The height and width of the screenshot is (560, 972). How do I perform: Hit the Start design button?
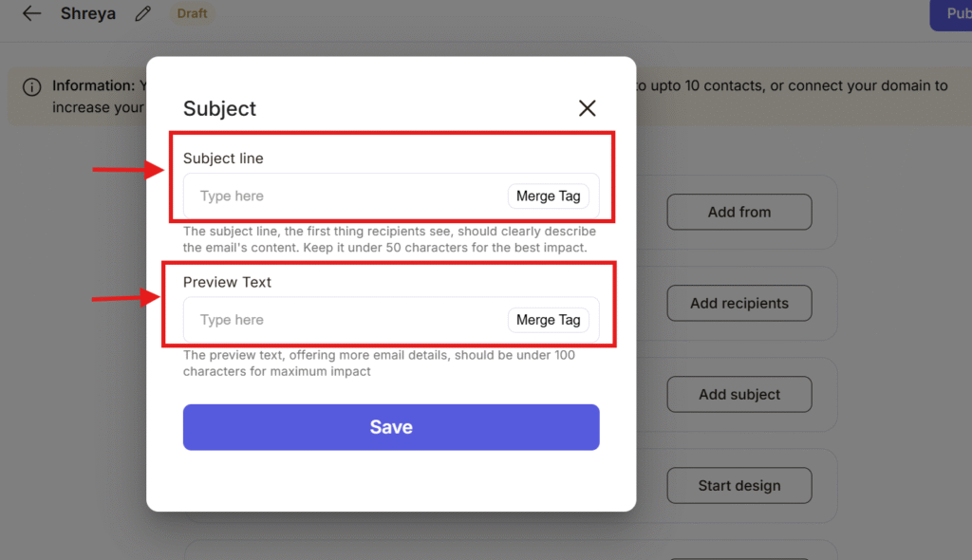(x=738, y=486)
